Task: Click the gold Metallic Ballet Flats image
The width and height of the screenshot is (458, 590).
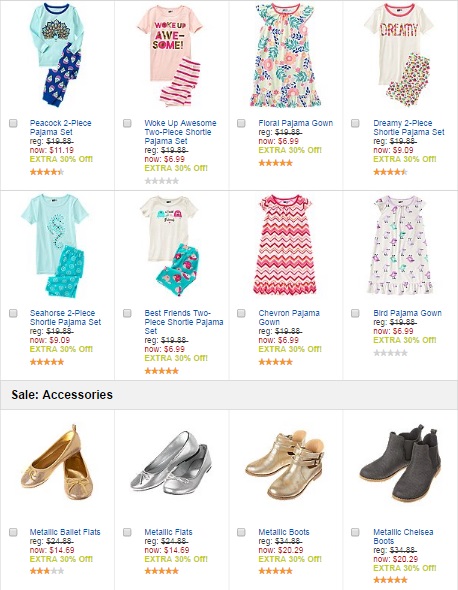Action: (x=57, y=464)
